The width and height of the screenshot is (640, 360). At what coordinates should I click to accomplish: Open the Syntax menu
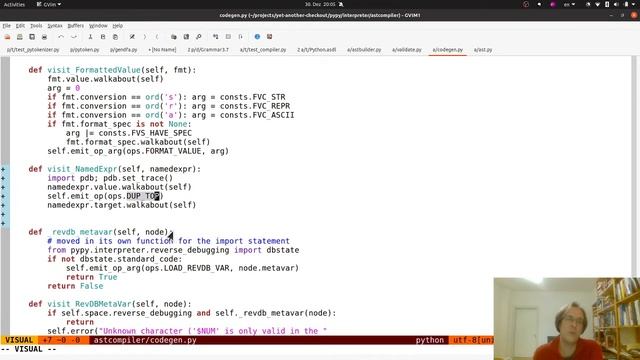point(55,26)
